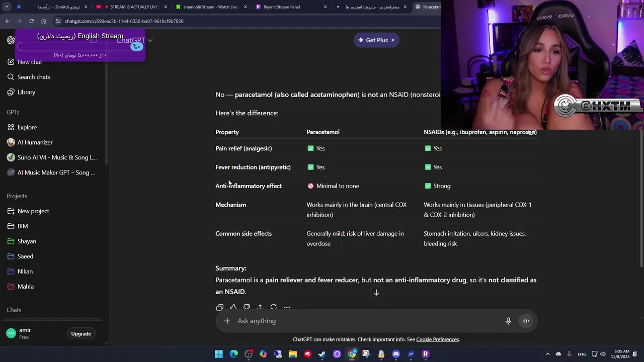
Task: Go back with the browser back arrow
Action: [7, 21]
